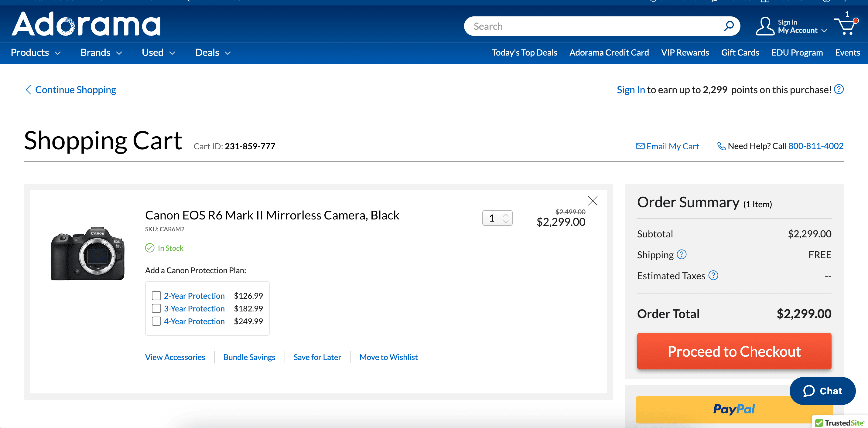Click the Shipping help question icon

(681, 255)
